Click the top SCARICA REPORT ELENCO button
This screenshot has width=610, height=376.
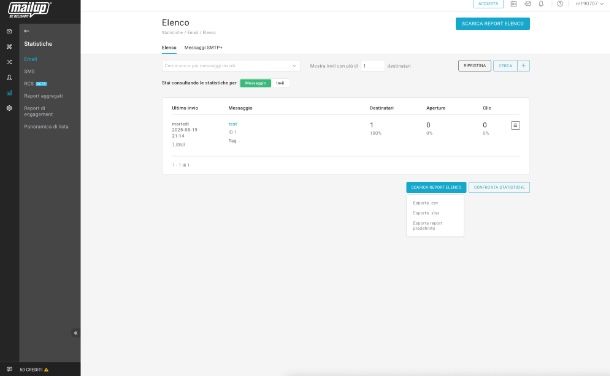[x=493, y=24]
